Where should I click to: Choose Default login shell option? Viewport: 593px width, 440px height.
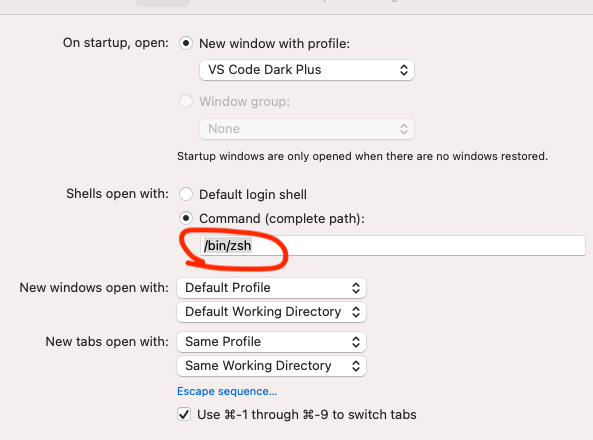tap(186, 194)
